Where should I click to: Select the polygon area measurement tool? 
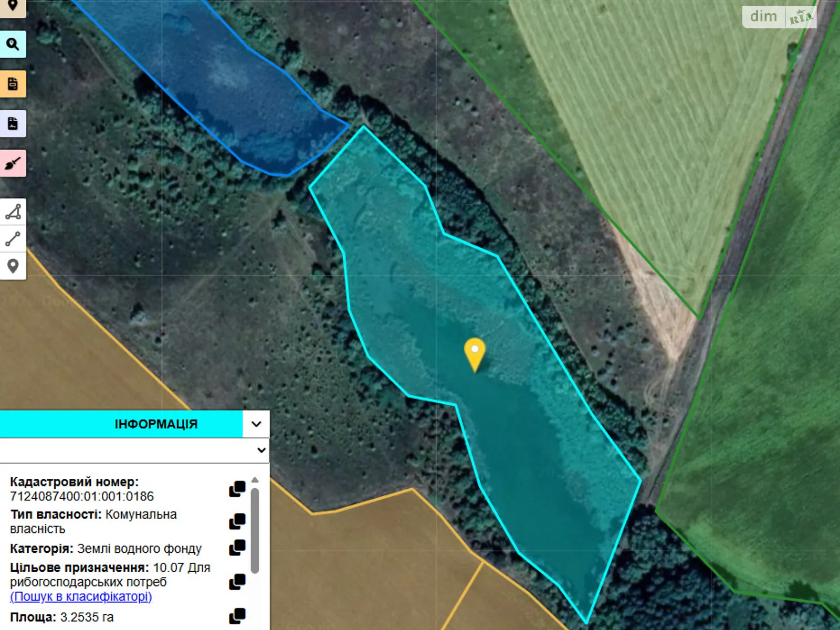point(13,212)
